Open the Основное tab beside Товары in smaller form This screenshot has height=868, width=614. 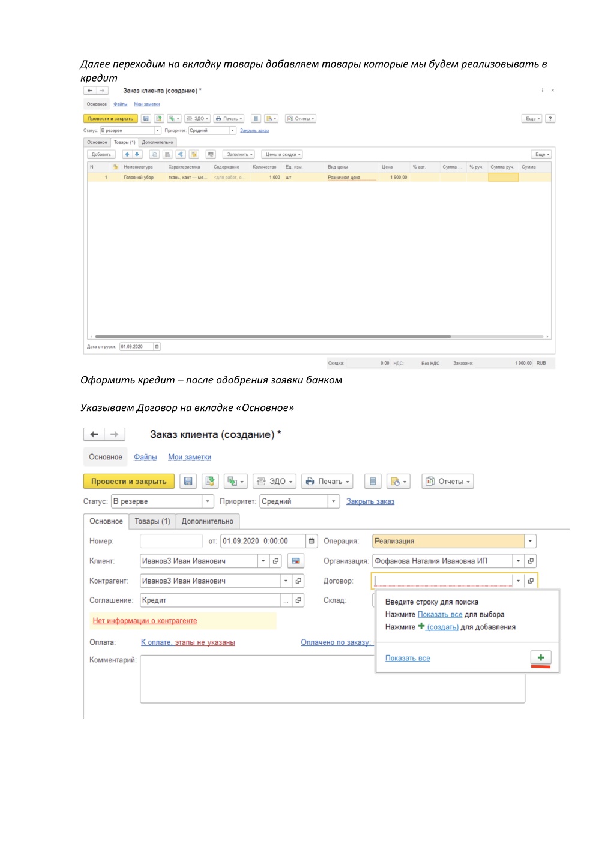[97, 142]
